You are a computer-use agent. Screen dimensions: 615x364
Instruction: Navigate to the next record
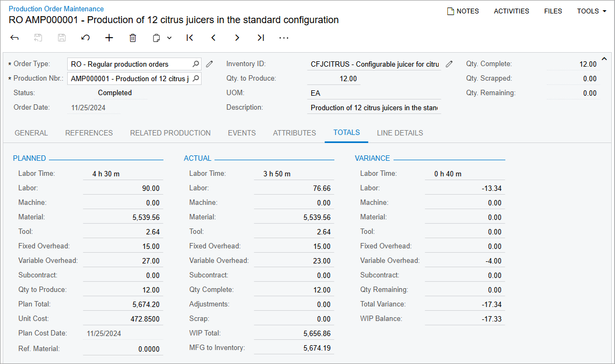[237, 38]
